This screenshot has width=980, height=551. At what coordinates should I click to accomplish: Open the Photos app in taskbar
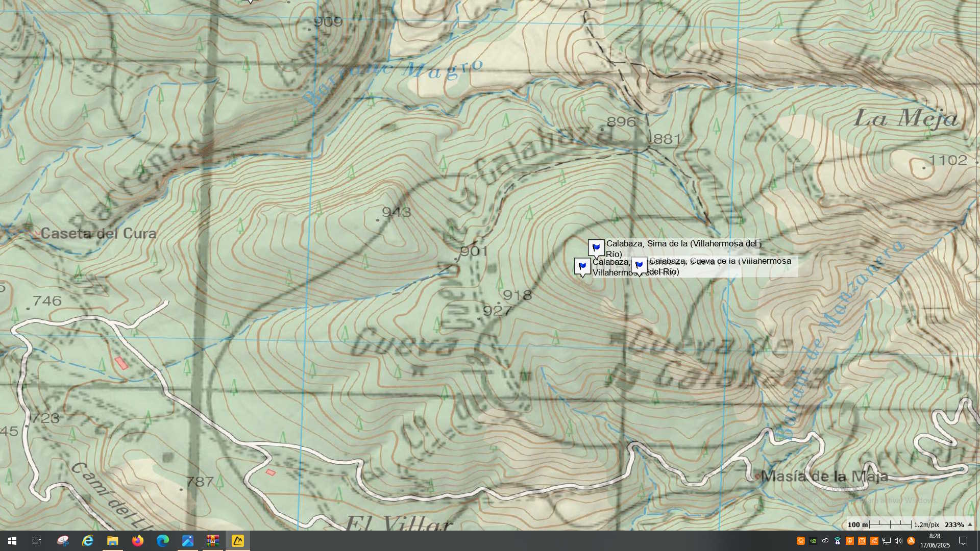pyautogui.click(x=188, y=541)
